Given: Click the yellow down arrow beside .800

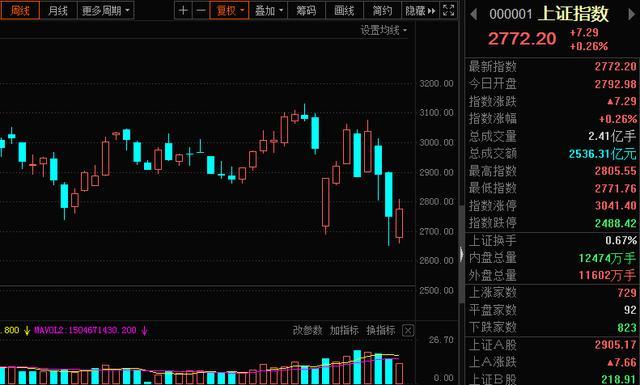Looking at the screenshot, I should point(27,330).
